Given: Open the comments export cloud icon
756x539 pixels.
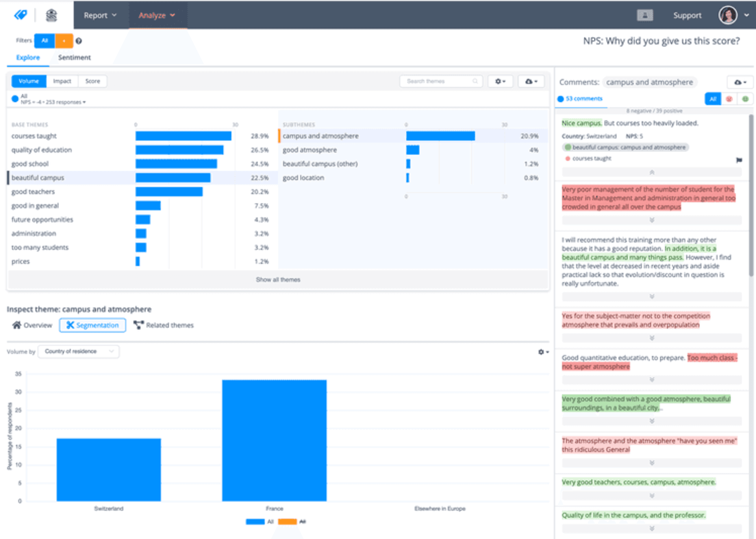Looking at the screenshot, I should (739, 82).
